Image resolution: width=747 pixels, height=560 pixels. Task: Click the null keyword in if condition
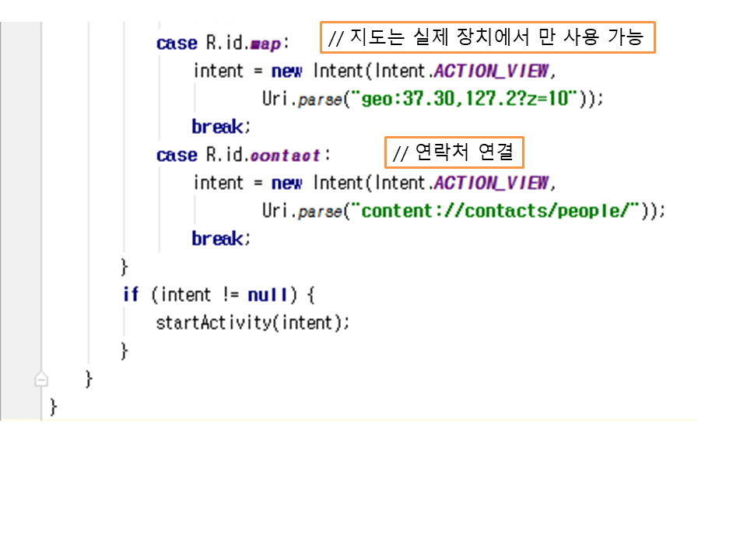(x=266, y=295)
